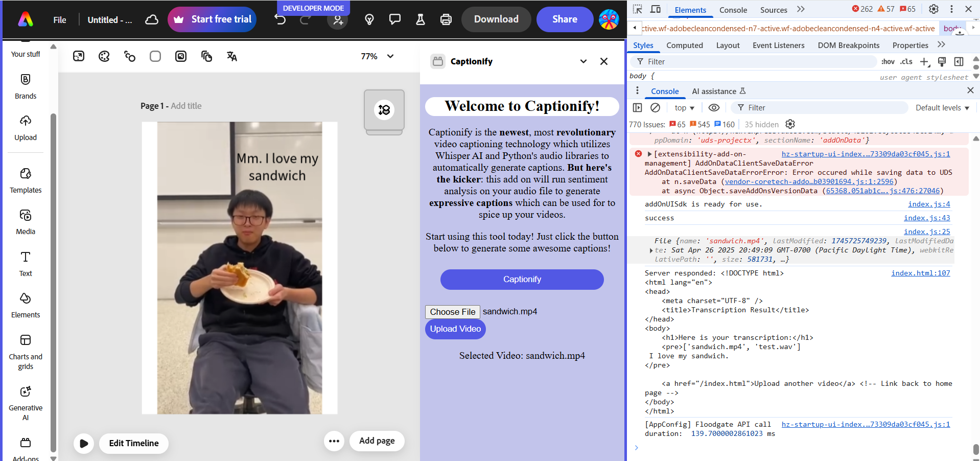Open the DOM Breakpoints tab

(849, 45)
